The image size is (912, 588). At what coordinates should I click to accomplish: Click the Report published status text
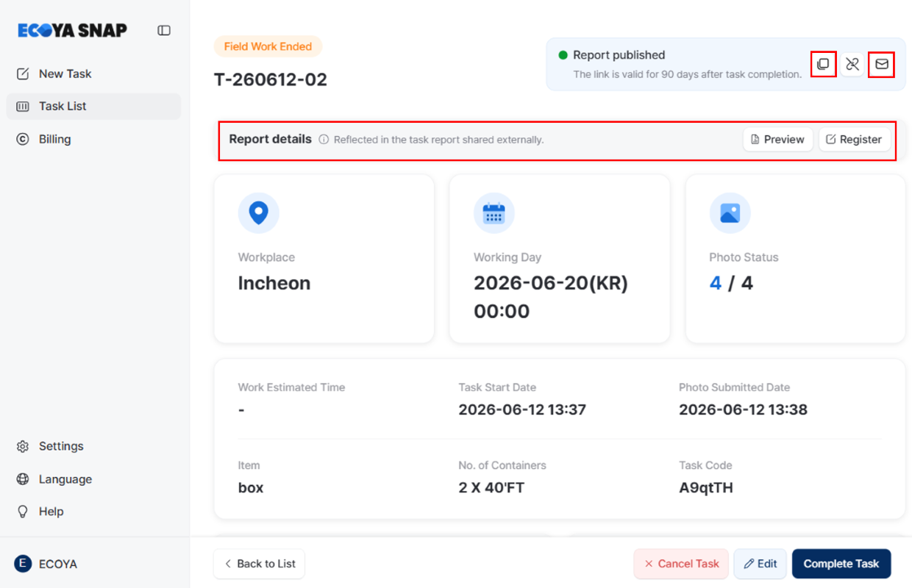pyautogui.click(x=619, y=55)
